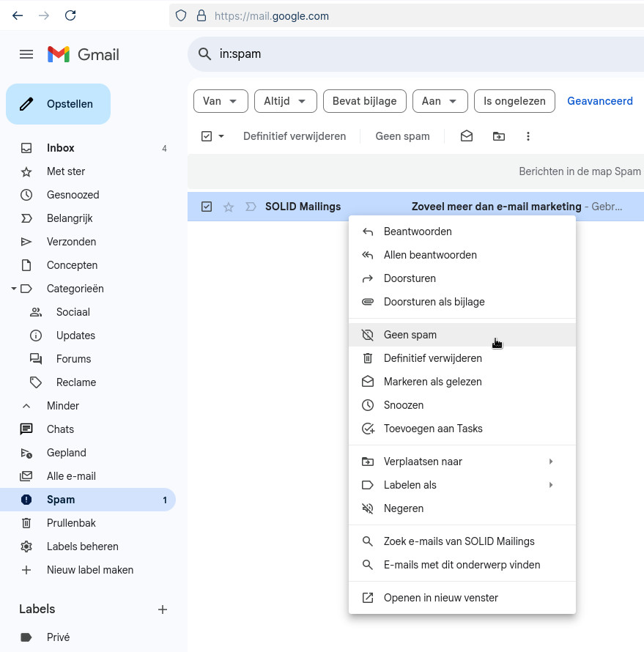Open Chats in sidebar
Image resolution: width=644 pixels, height=652 pixels.
tap(88, 429)
